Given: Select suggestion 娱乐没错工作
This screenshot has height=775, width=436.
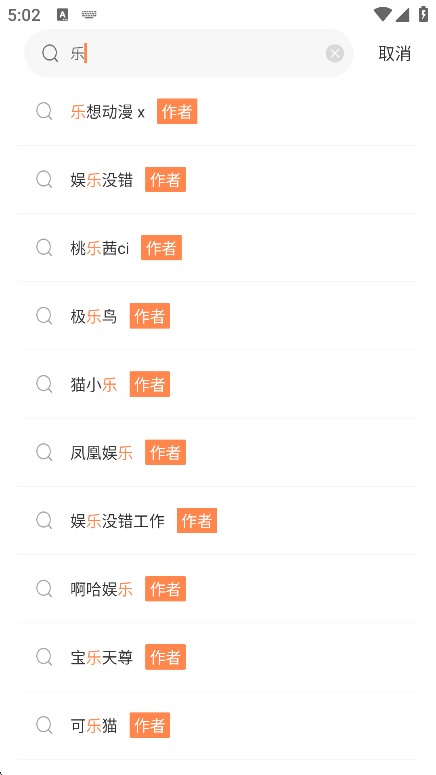Looking at the screenshot, I should tap(218, 521).
